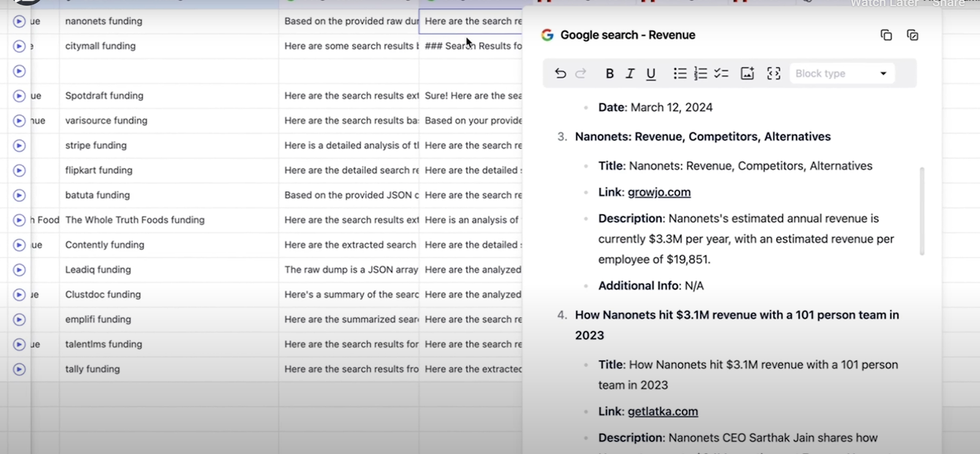Select the 'Leadiq funding' cell
The image size is (980, 454).
(x=169, y=270)
